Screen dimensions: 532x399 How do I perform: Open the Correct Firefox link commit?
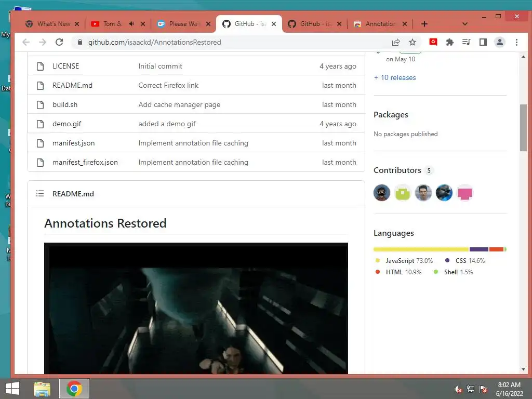(x=168, y=85)
